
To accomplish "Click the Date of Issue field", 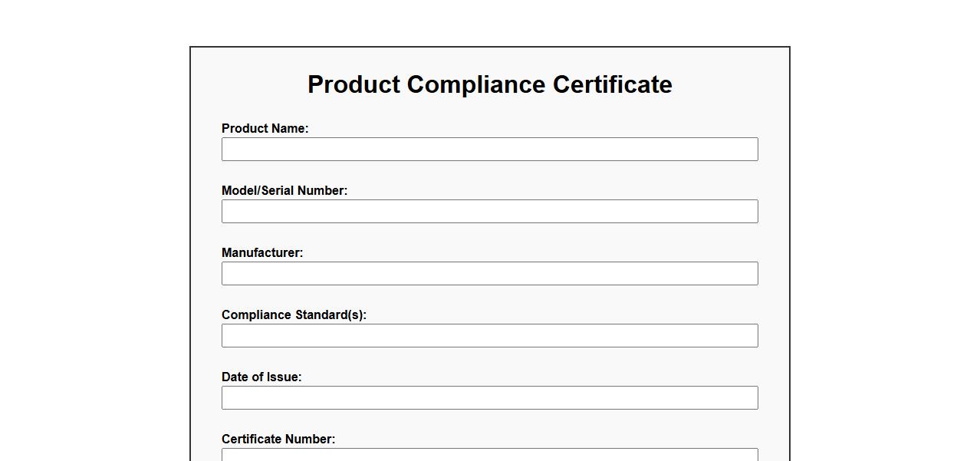I will tap(489, 398).
